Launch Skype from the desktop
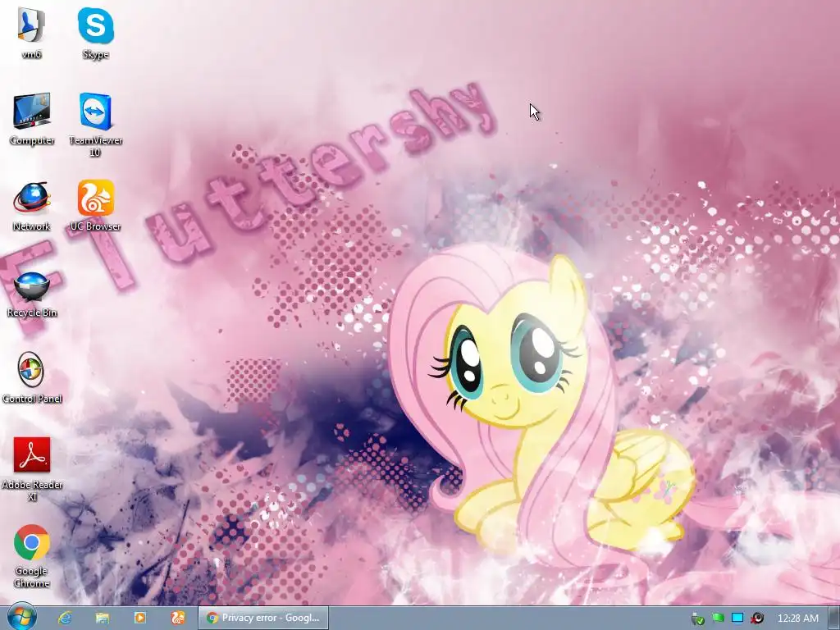Screen dimensions: 840x630 [x=95, y=32]
